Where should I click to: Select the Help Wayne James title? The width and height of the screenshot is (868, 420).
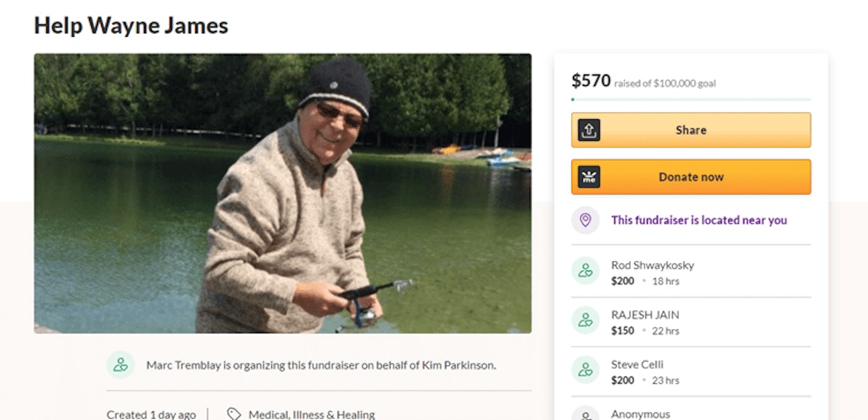pos(130,25)
